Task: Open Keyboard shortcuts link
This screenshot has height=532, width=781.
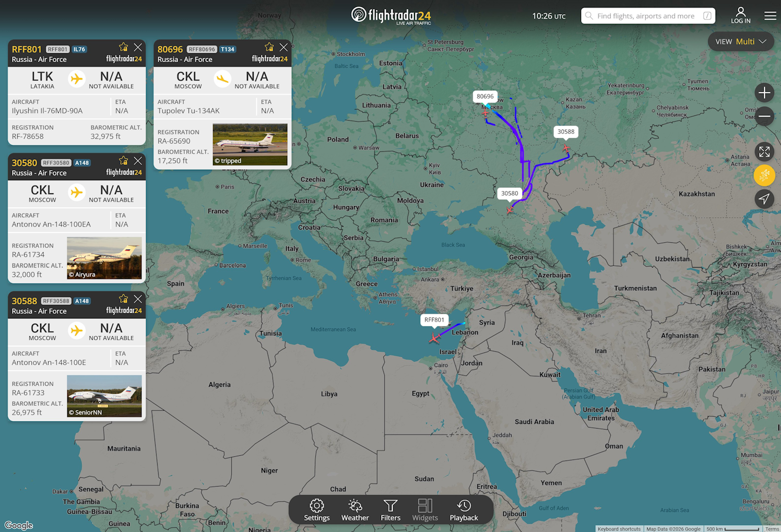Action: click(x=619, y=529)
